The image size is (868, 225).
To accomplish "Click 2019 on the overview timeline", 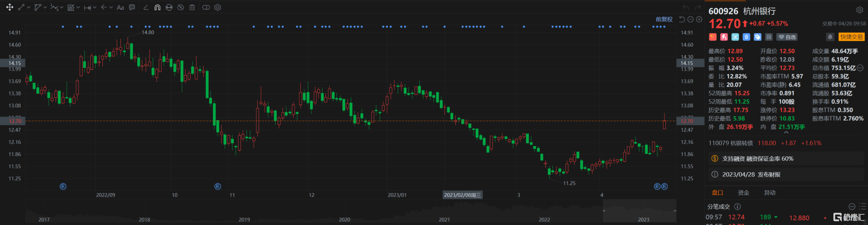I will click(244, 219).
